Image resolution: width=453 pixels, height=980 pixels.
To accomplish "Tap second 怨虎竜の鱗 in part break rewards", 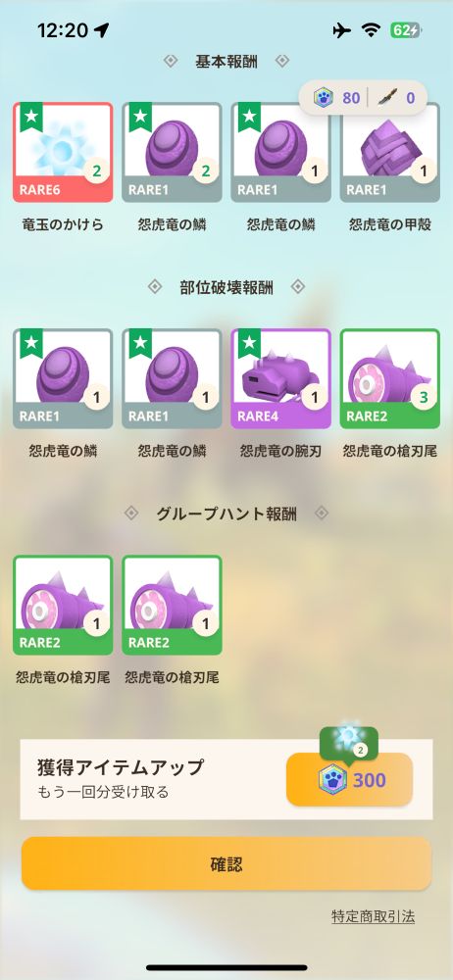I will pos(172,378).
